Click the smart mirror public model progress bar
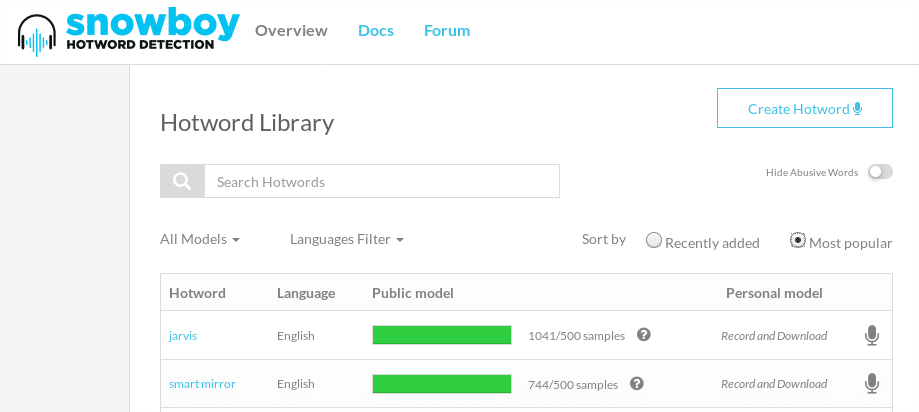919x412 pixels. pyautogui.click(x=442, y=384)
